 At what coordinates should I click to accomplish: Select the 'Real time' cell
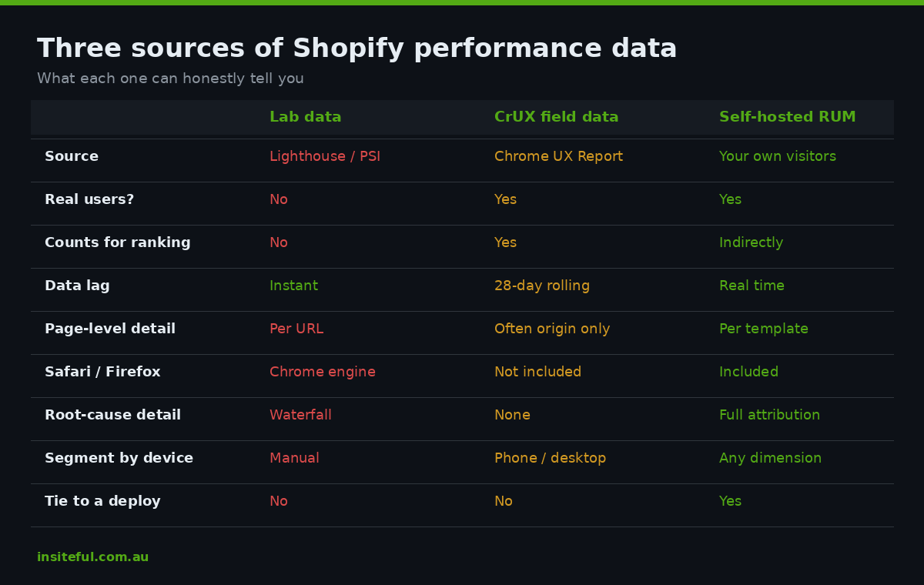click(752, 286)
